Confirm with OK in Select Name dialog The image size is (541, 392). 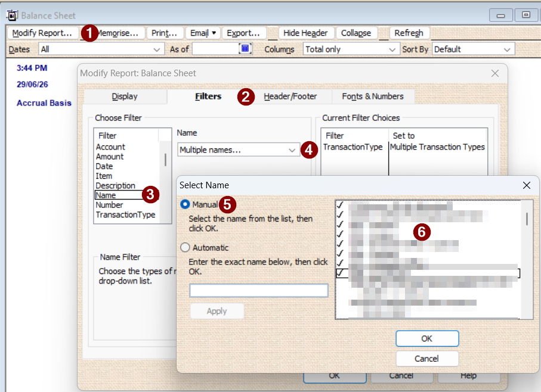pyautogui.click(x=427, y=338)
